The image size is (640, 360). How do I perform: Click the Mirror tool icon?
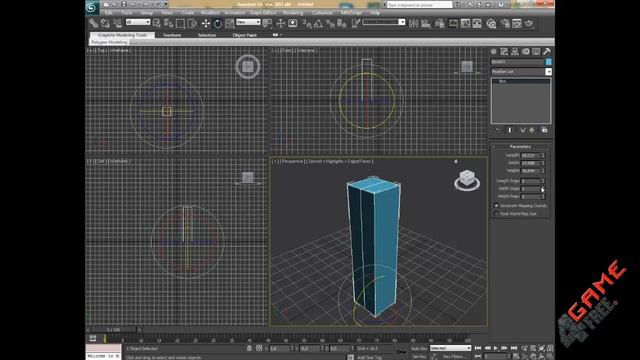(413, 23)
